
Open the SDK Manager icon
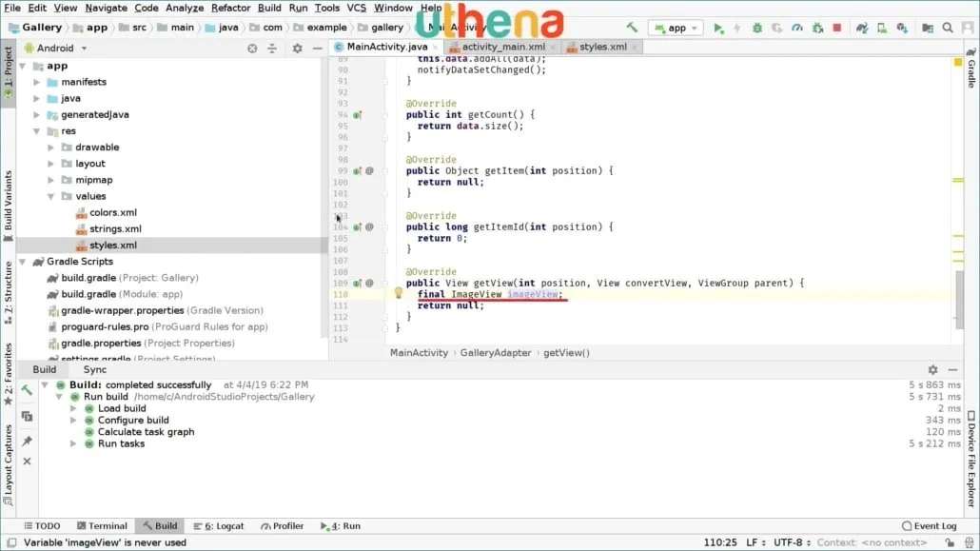pyautogui.click(x=902, y=29)
